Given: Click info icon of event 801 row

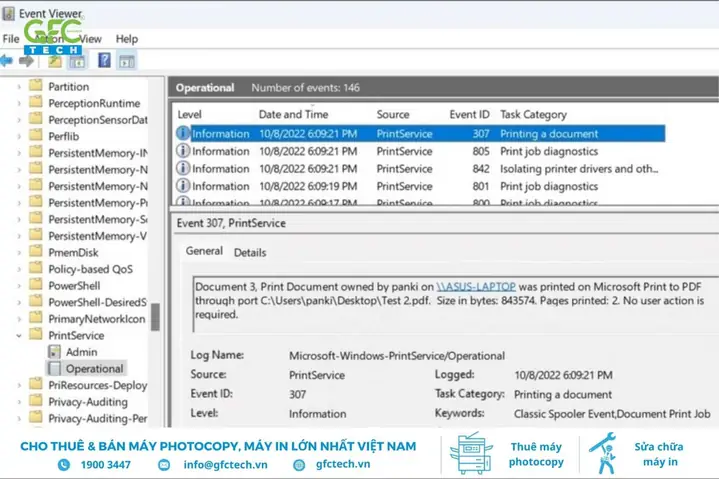Looking at the screenshot, I should (183, 186).
